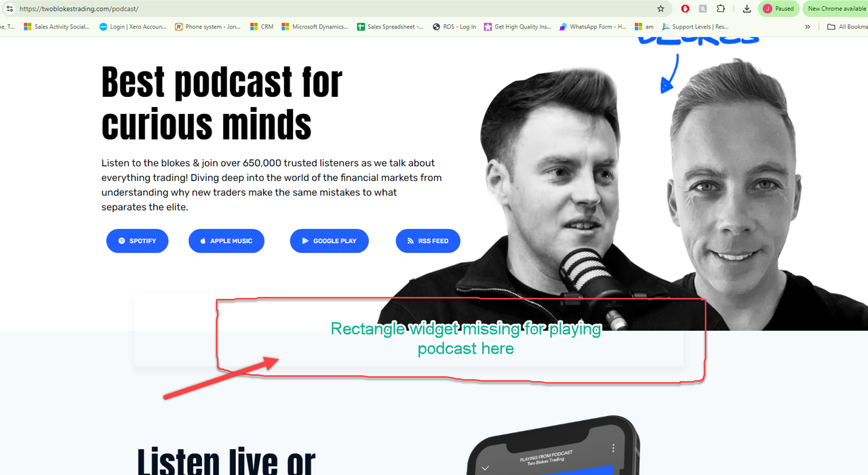The width and height of the screenshot is (868, 475).
Task: Open the Support Levels bookmark
Action: tap(696, 27)
